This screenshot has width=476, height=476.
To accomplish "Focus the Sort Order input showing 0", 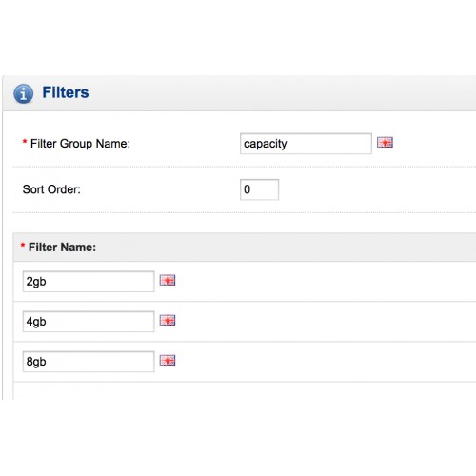I will 259,189.
